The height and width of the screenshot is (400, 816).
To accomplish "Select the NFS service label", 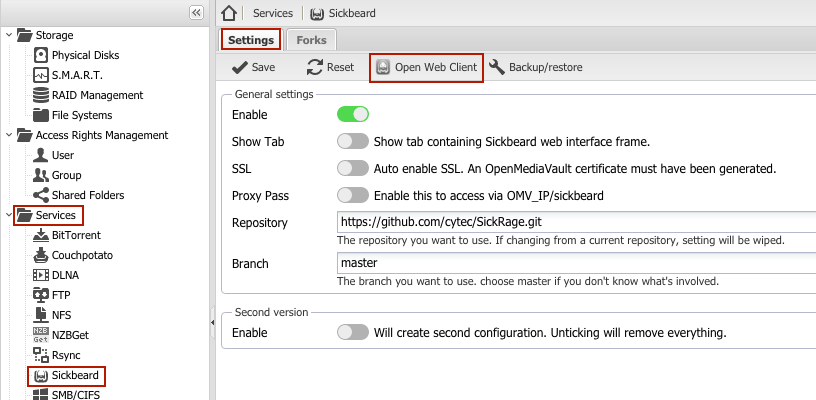I will click(x=61, y=315).
